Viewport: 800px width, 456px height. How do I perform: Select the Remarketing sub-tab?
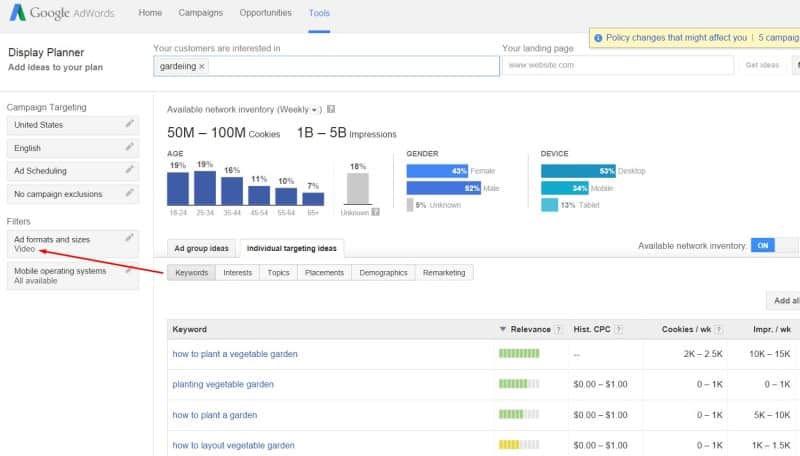tap(444, 272)
